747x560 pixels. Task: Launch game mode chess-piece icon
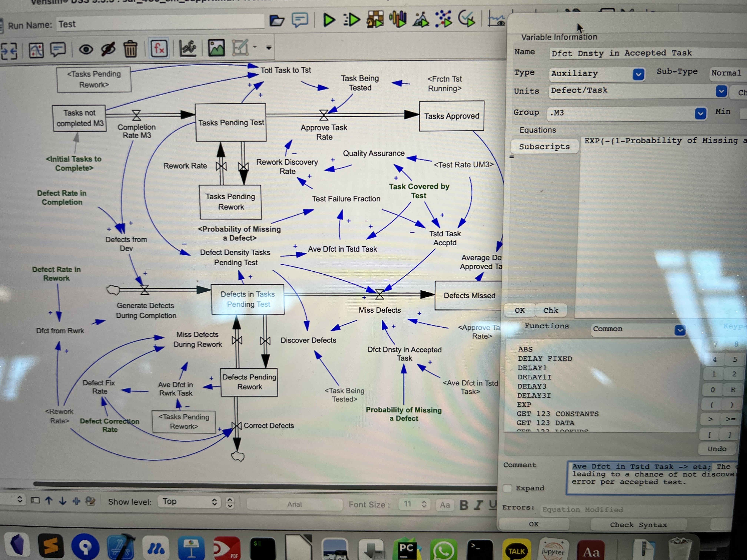click(x=375, y=19)
